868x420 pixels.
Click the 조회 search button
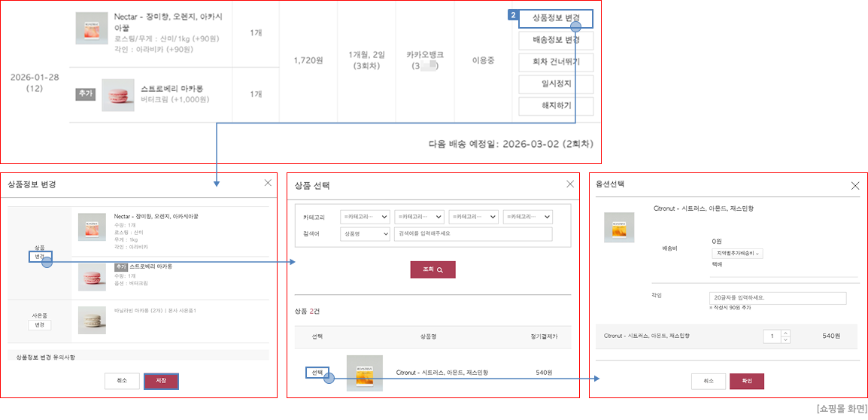pyautogui.click(x=432, y=269)
